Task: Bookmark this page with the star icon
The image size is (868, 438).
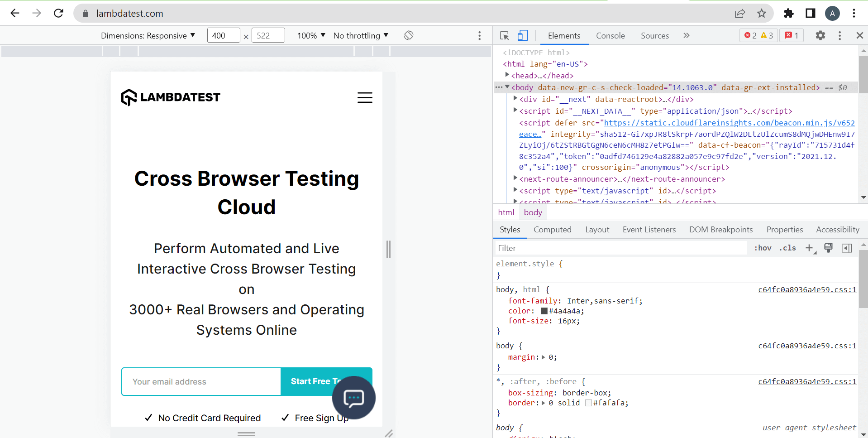Action: click(x=762, y=14)
